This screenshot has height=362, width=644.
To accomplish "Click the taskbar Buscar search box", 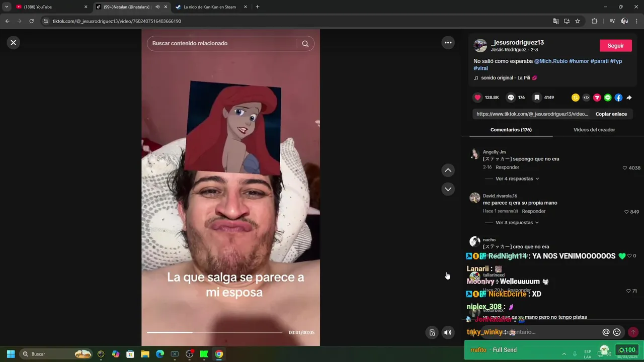I will (x=57, y=354).
